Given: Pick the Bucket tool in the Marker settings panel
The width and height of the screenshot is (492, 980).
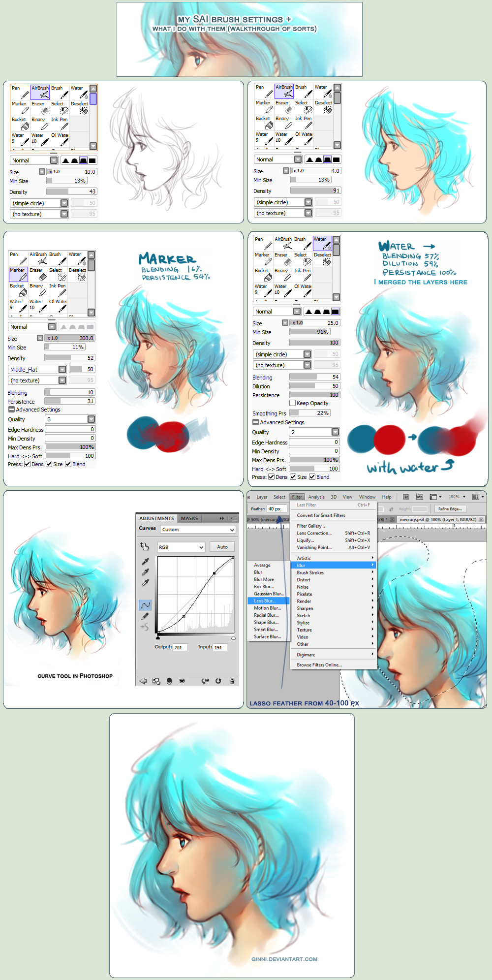Looking at the screenshot, I should pos(18,290).
